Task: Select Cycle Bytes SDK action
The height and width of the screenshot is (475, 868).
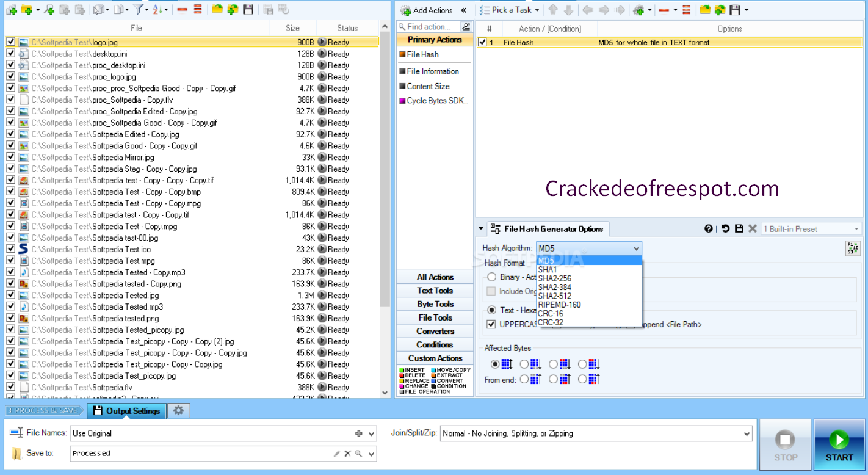Action: pos(433,101)
